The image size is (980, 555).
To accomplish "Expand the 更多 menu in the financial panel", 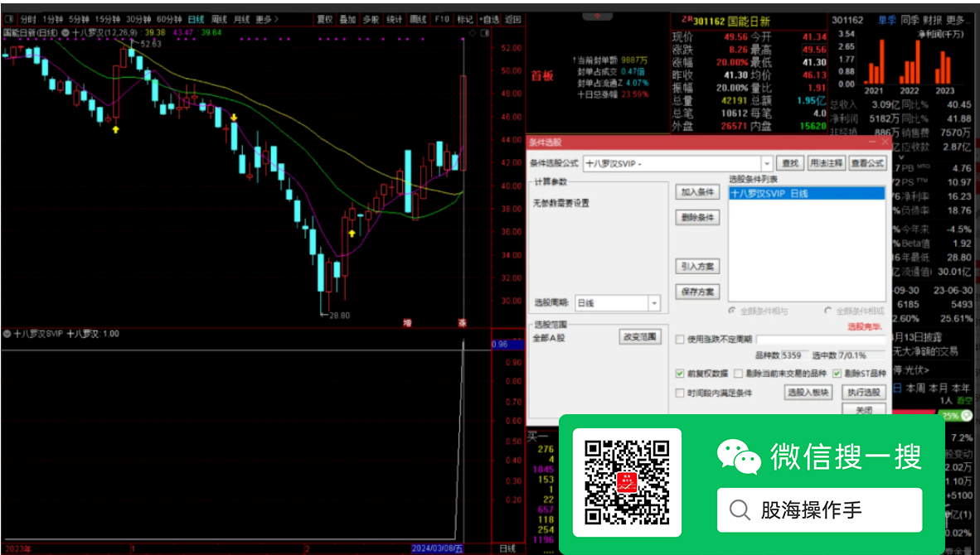I will (959, 20).
